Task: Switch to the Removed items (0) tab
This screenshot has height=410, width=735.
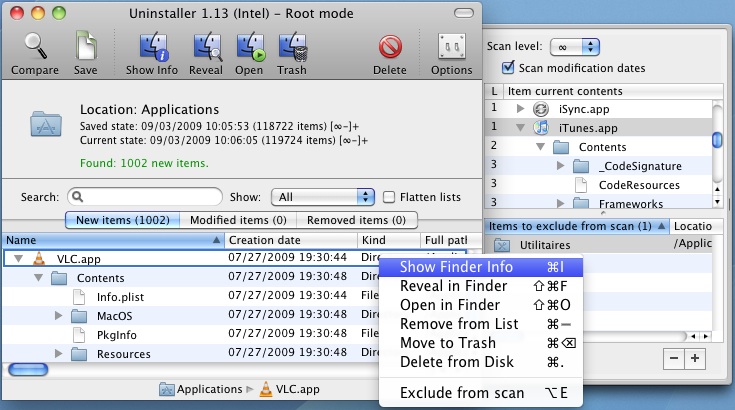Action: point(356,220)
